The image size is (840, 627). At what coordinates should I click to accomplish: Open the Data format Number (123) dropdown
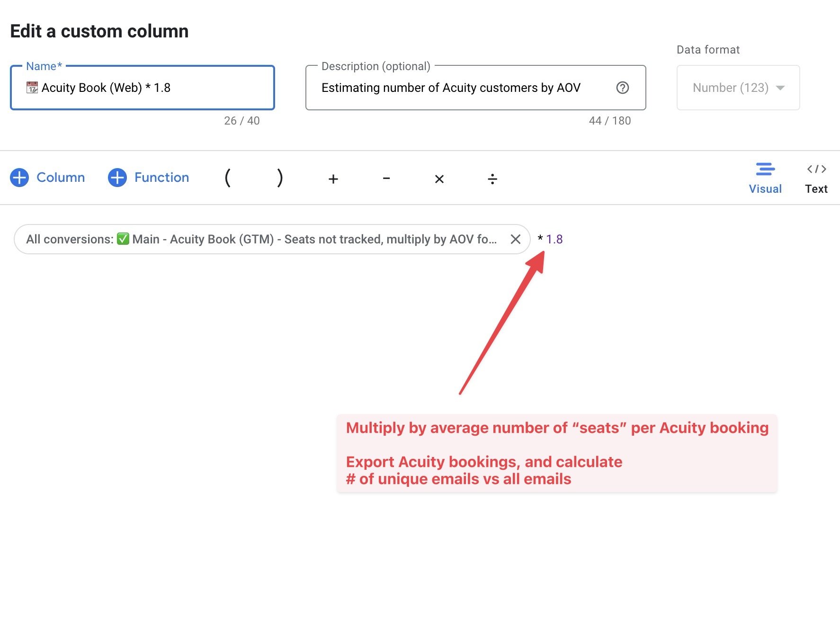[x=738, y=88]
